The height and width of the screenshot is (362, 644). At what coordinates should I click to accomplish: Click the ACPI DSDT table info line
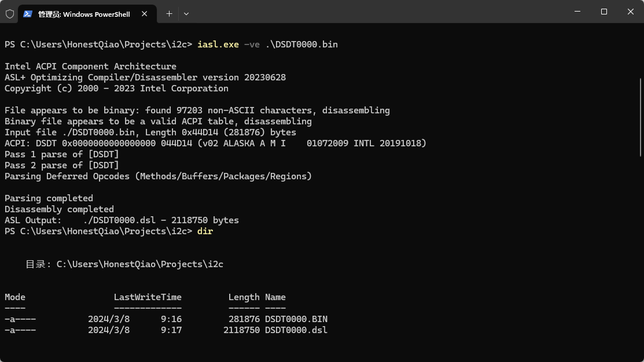(x=215, y=143)
